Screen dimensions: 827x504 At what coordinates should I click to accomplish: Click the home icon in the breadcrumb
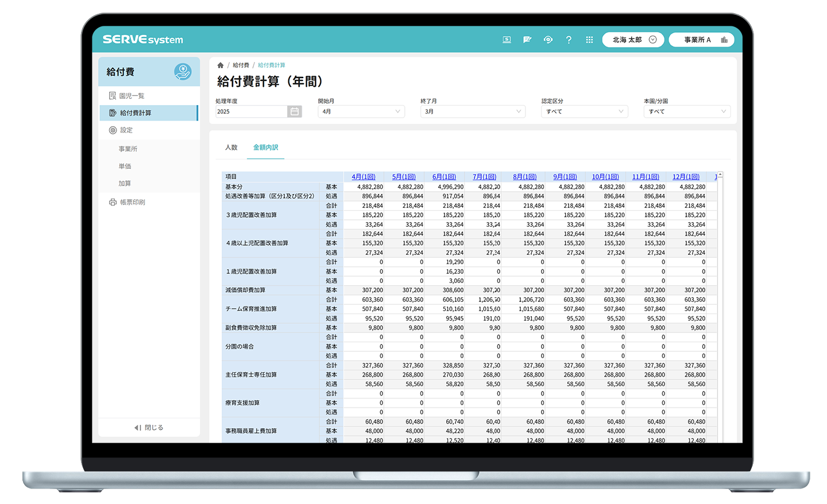(x=221, y=65)
